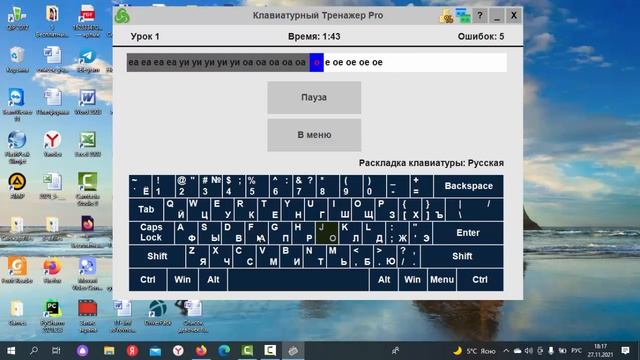Open the network computers icon in title bar
The image size is (640, 360).
(463, 16)
